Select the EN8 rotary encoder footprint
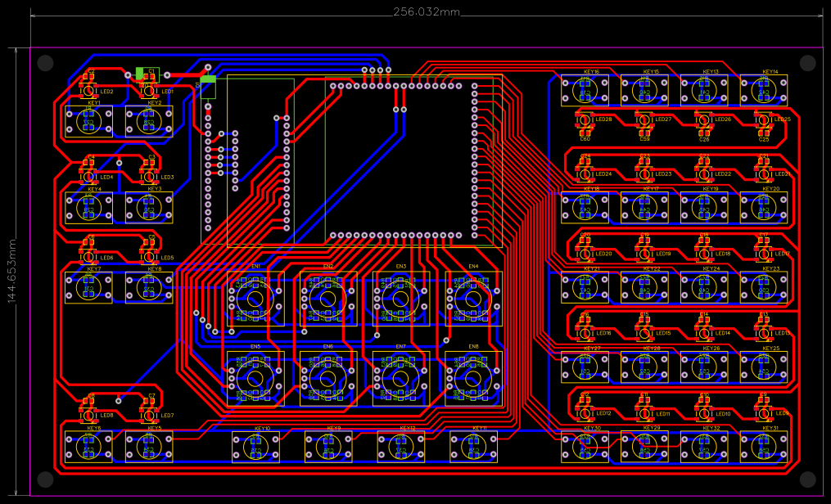Screen dimensions: 831x504 473,379
